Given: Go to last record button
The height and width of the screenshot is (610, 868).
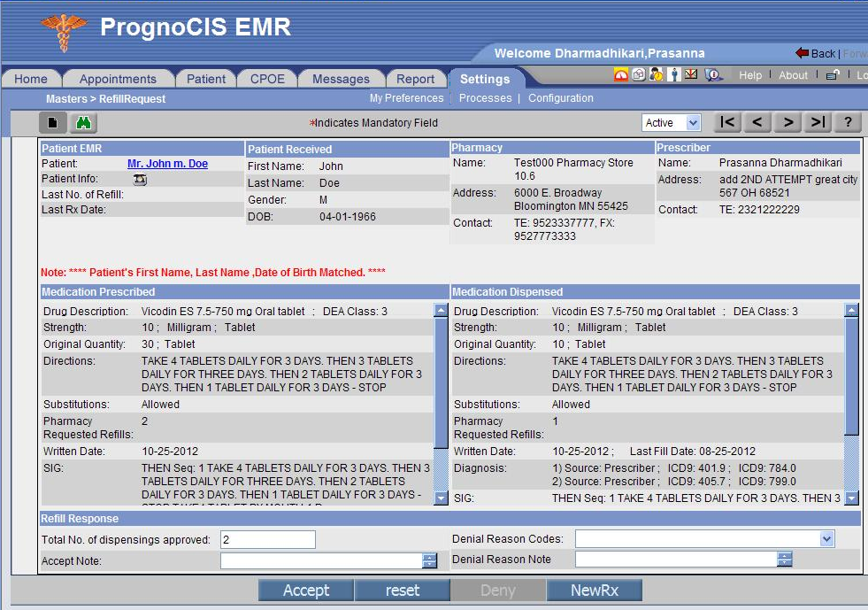Looking at the screenshot, I should (x=818, y=122).
